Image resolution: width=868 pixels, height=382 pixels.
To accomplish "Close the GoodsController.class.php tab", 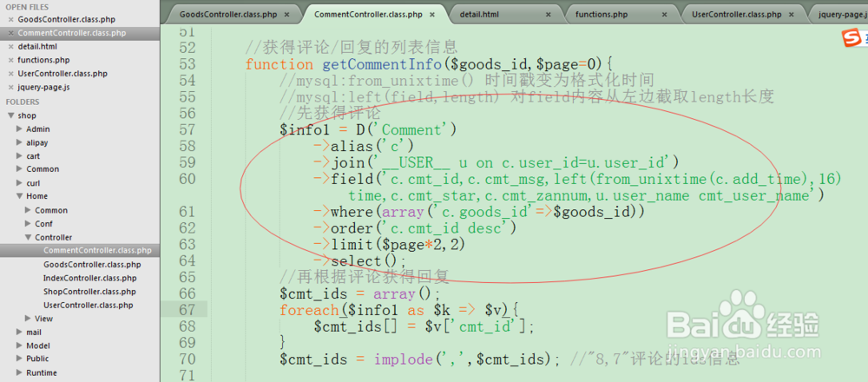I will 286,15.
